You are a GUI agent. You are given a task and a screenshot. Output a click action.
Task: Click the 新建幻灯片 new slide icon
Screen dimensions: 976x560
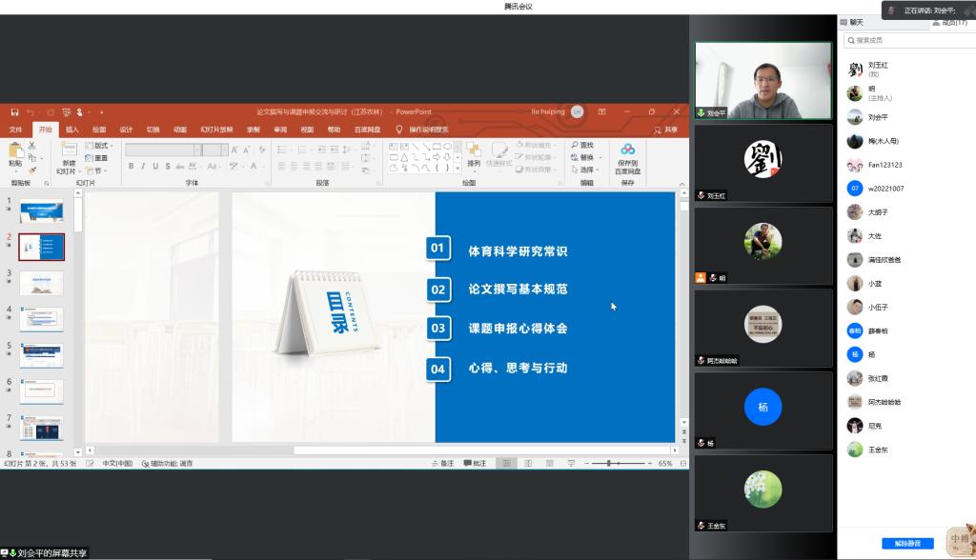tap(69, 149)
